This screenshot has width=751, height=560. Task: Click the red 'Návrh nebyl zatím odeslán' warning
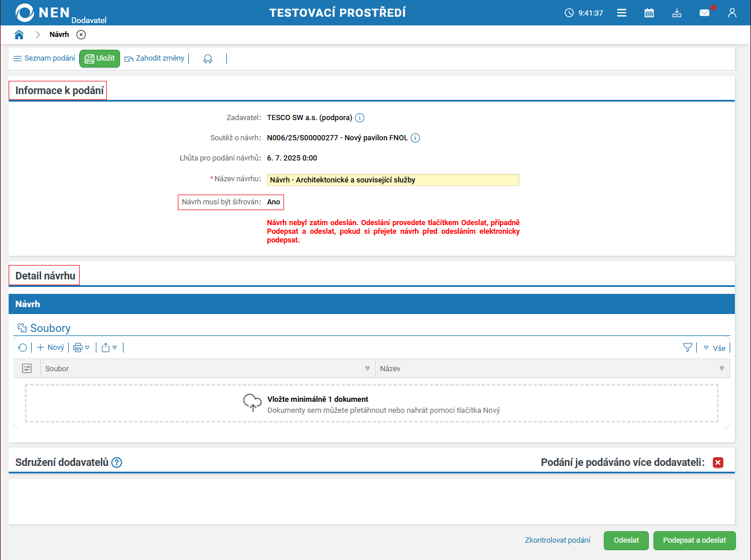click(393, 232)
